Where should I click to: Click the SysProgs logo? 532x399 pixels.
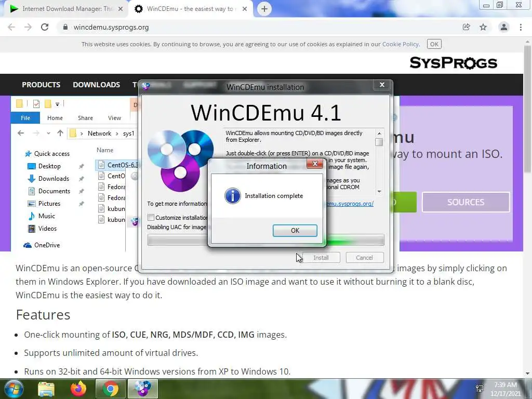(x=453, y=63)
